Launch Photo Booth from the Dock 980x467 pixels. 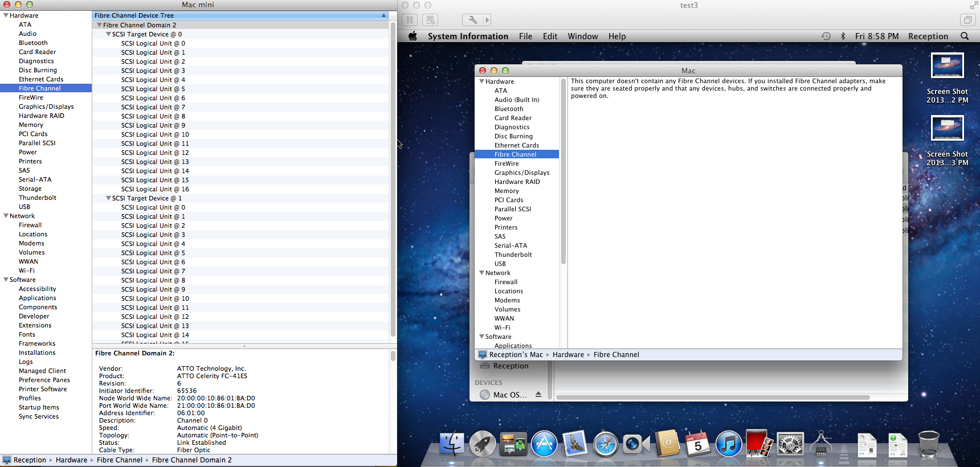759,444
